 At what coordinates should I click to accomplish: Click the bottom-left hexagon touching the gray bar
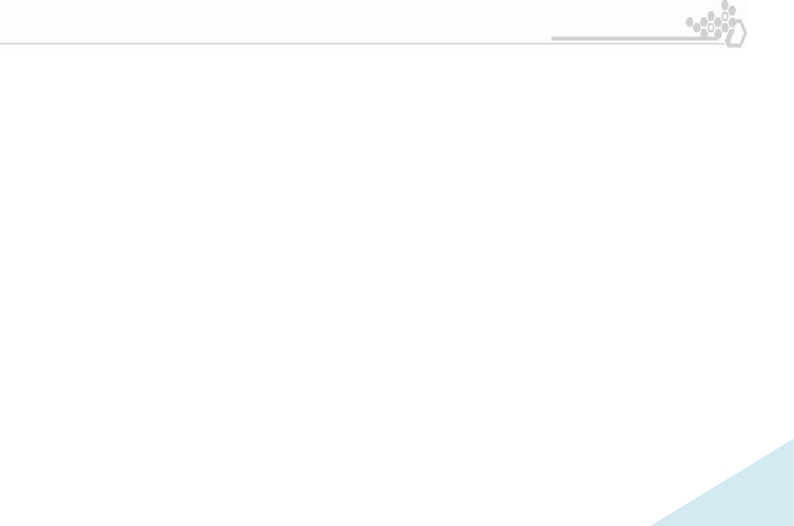pos(704,33)
